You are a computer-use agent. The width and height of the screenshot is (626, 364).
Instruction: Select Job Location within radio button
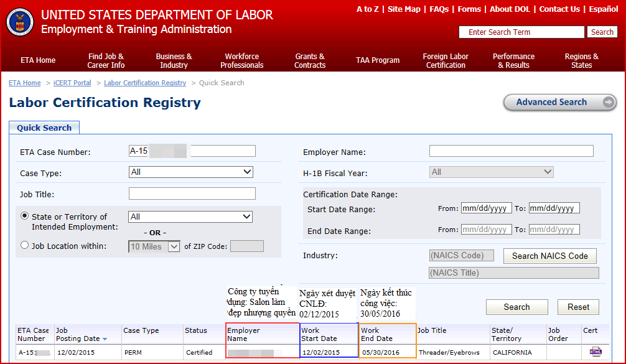(25, 245)
